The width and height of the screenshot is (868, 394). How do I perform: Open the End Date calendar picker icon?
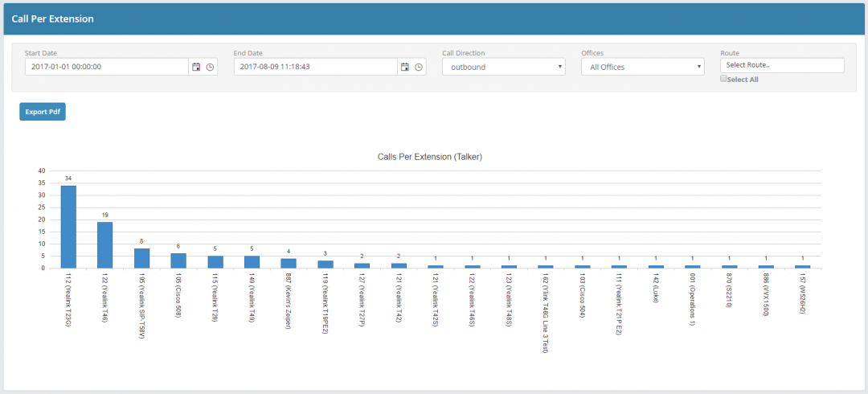click(x=404, y=67)
